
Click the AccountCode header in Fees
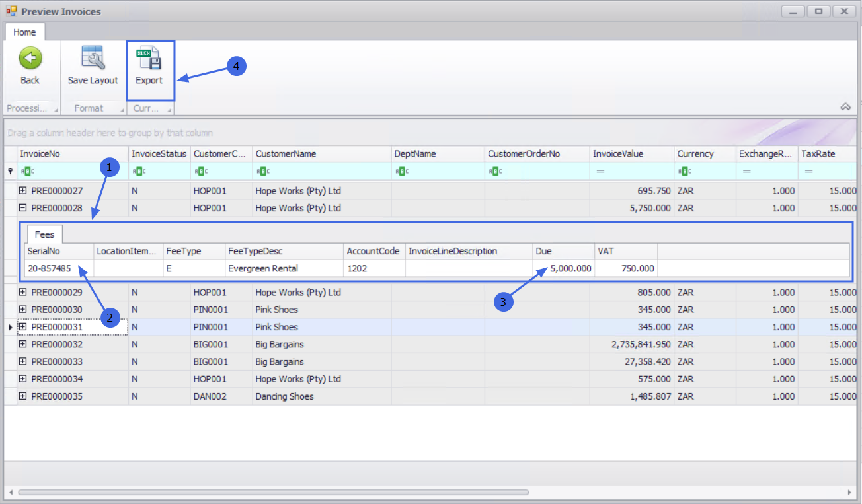click(x=375, y=252)
